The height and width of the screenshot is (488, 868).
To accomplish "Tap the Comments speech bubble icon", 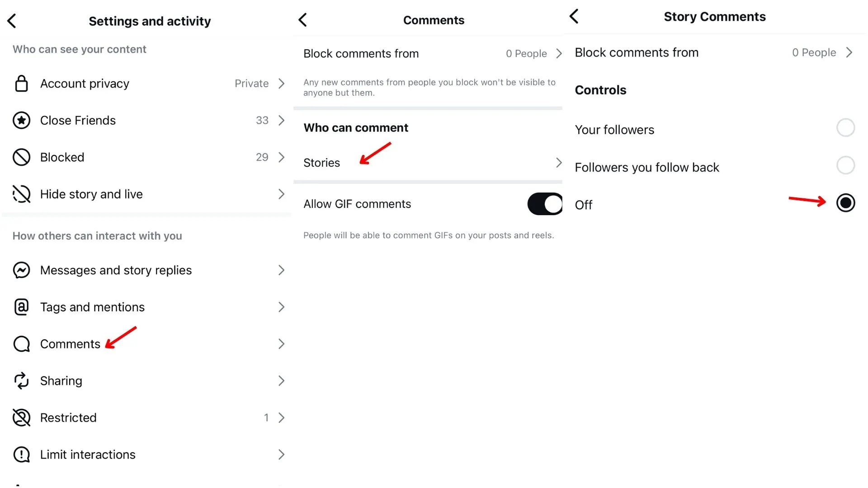I will pyautogui.click(x=21, y=344).
